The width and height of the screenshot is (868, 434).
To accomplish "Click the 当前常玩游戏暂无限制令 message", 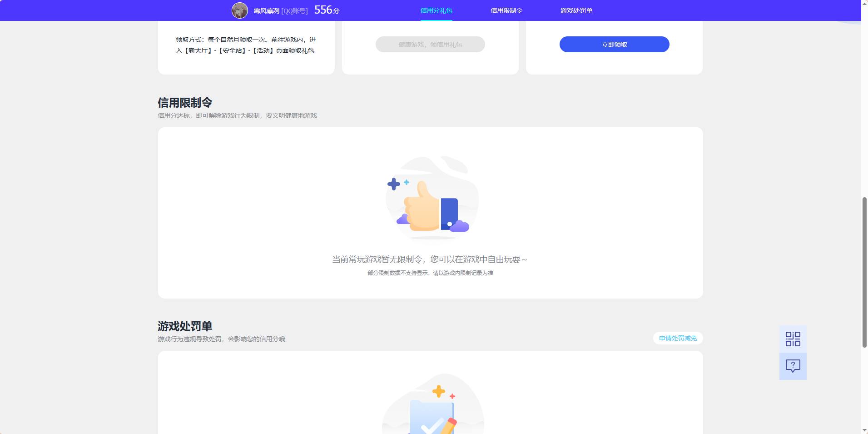I will click(x=430, y=259).
